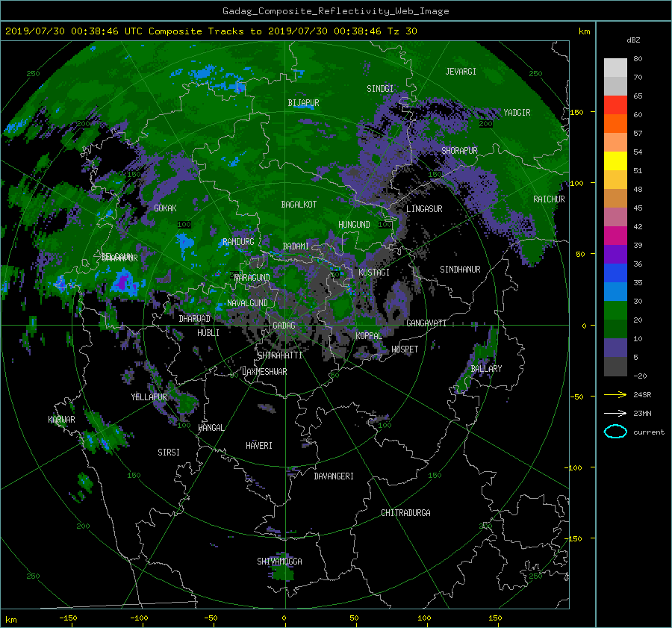Click the green 20 dBZ legend swatch
Screen dimensions: 672x628
point(615,310)
